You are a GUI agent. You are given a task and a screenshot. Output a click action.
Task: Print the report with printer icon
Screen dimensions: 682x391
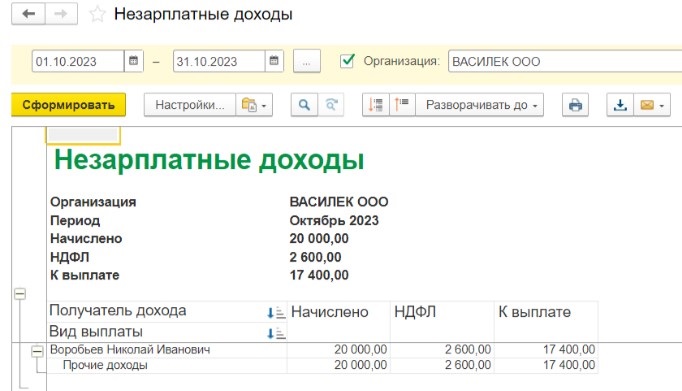click(x=575, y=105)
